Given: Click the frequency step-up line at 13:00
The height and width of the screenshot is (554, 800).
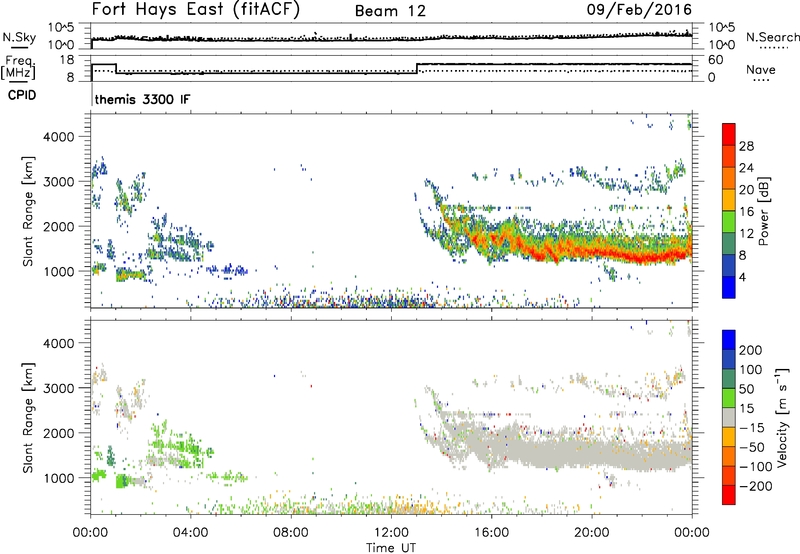Looking at the screenshot, I should (417, 68).
